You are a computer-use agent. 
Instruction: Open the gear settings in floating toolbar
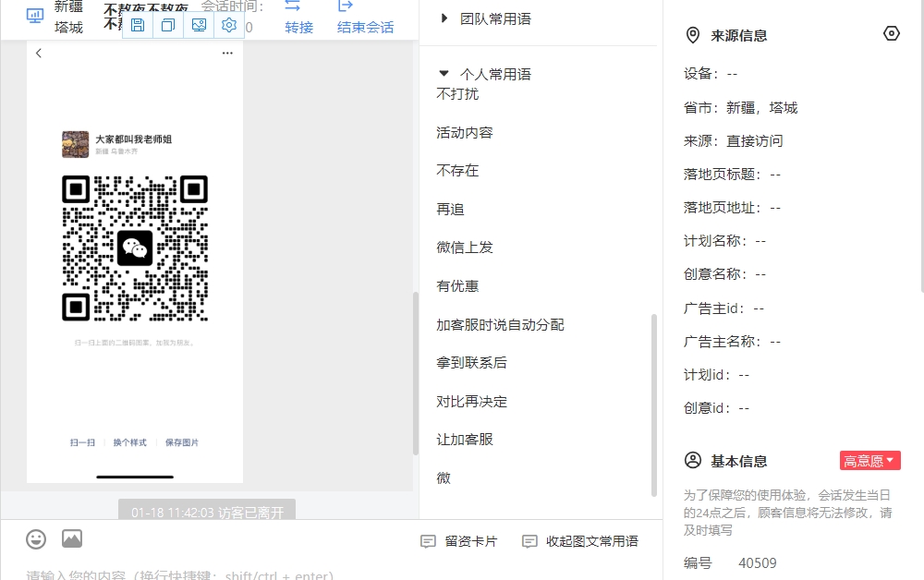tap(229, 25)
